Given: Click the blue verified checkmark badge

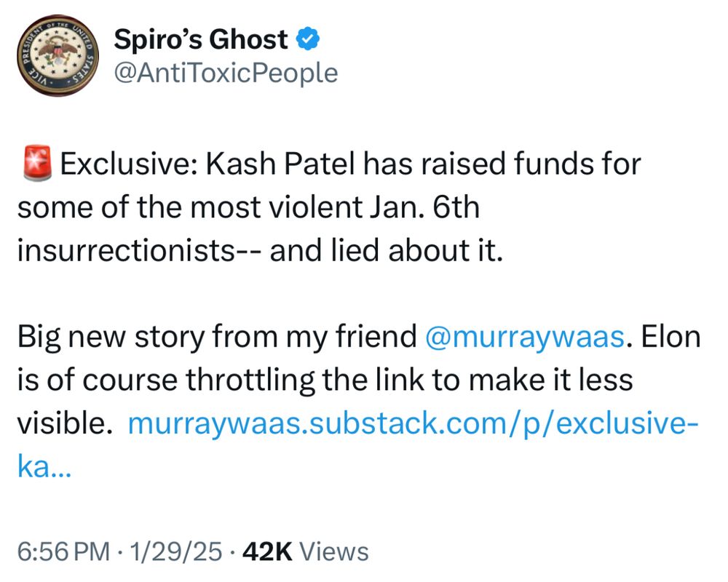Looking at the screenshot, I should (x=308, y=39).
